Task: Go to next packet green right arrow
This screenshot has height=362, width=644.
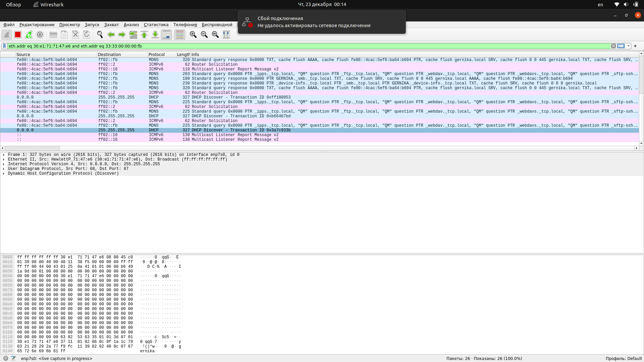Action: (122, 35)
